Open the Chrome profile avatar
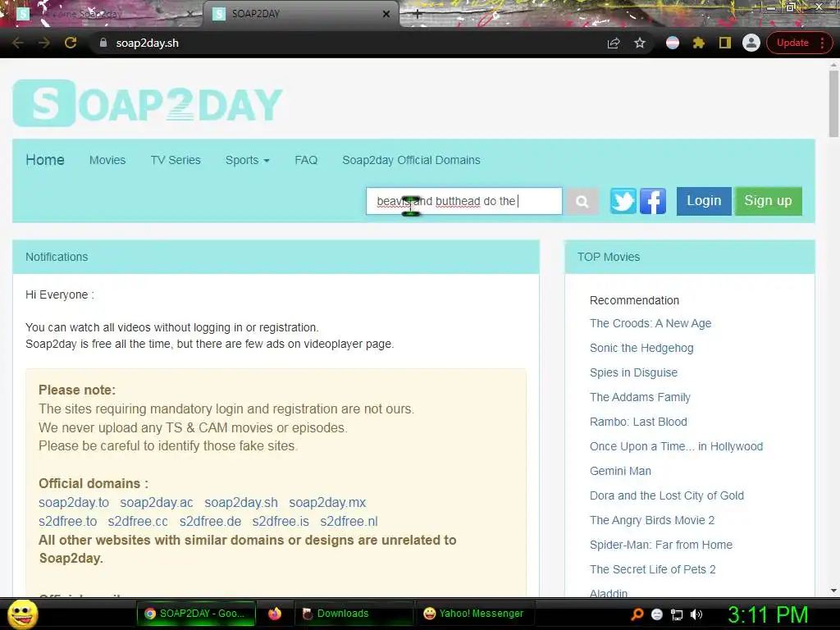Viewport: 840px width, 630px height. coord(751,43)
